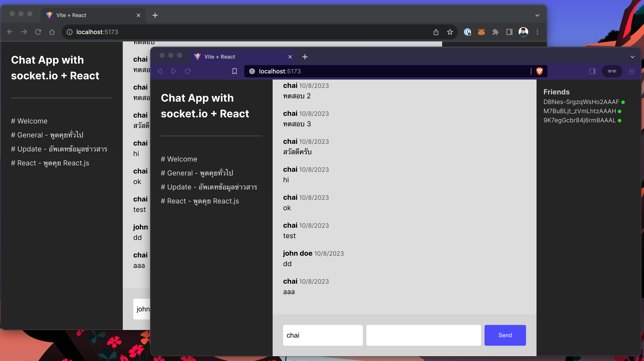Click the chat message input field
Image resolution: width=644 pixels, height=361 pixels.
423,335
